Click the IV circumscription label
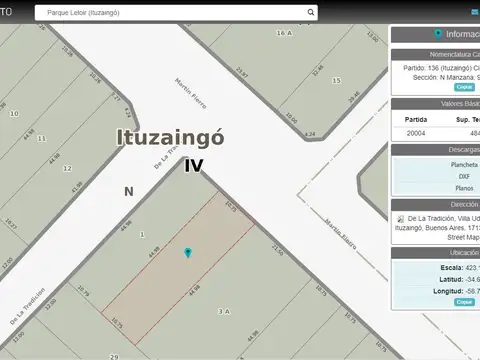This screenshot has width=480, height=360. click(194, 166)
